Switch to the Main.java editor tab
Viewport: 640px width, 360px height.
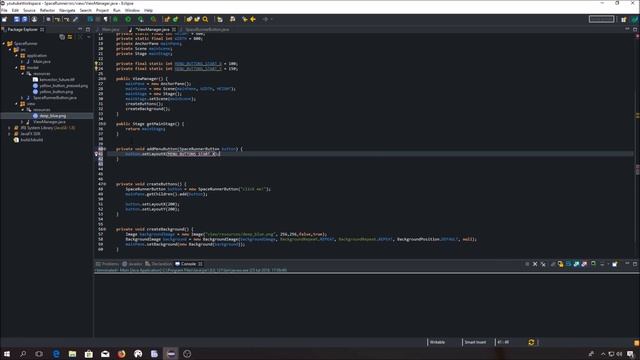pyautogui.click(x=110, y=29)
